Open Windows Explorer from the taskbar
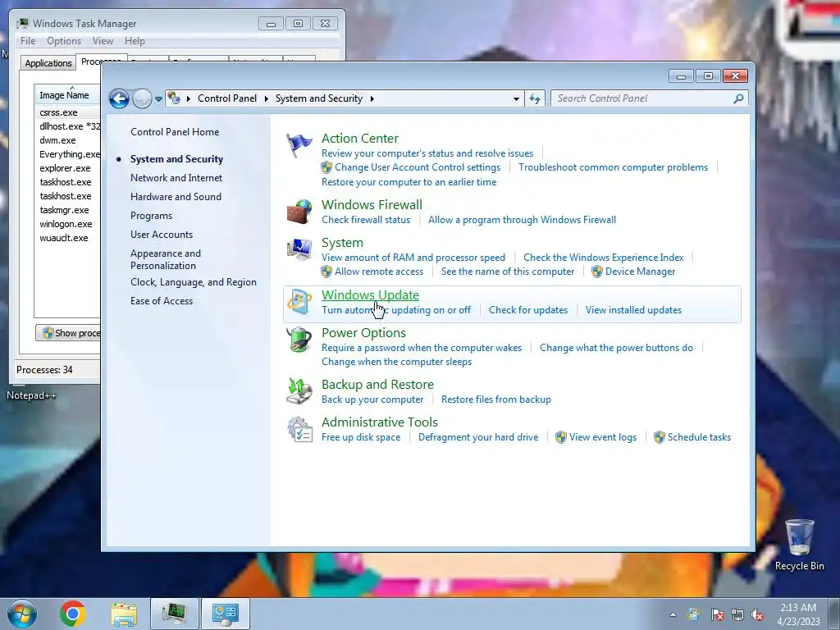 124,614
